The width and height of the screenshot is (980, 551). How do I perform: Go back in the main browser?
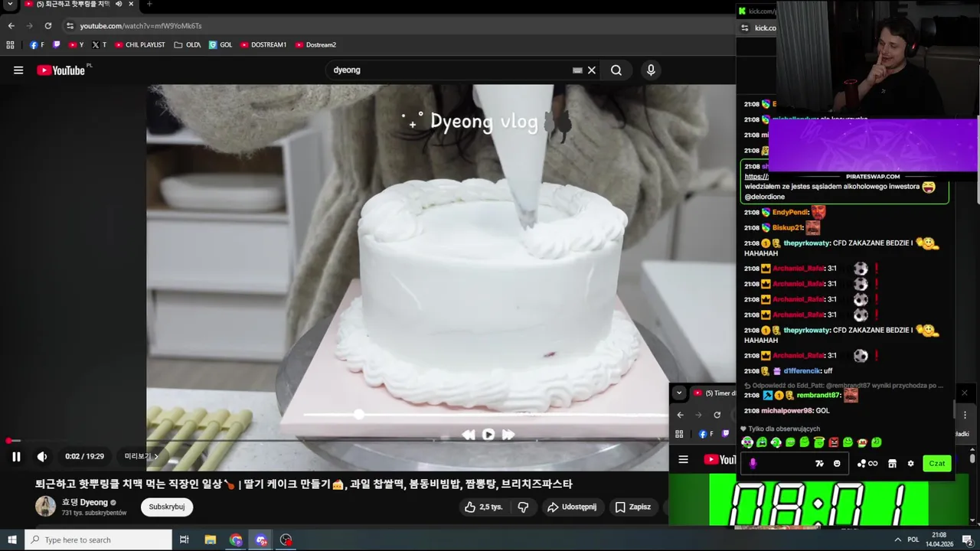11,26
